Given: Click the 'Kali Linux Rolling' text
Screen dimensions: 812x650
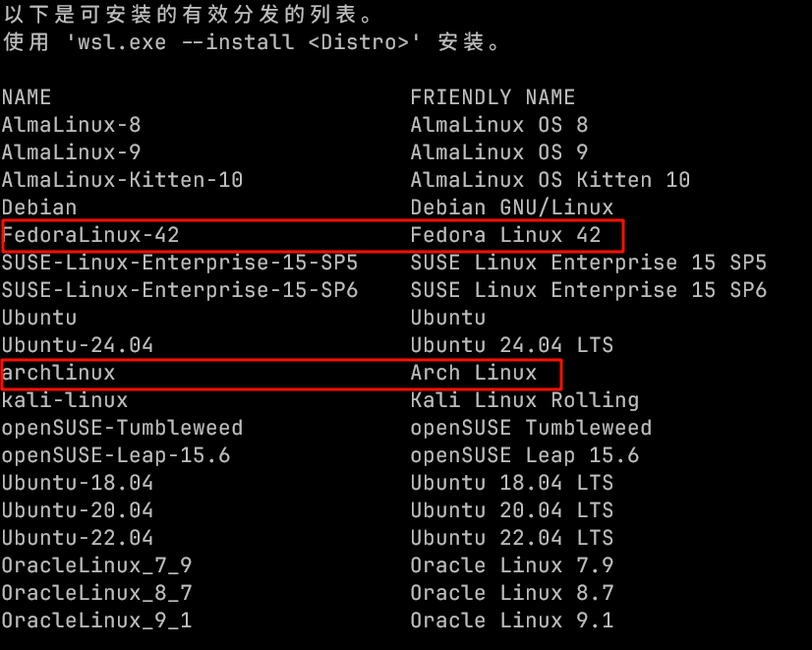Looking at the screenshot, I should [x=525, y=400].
